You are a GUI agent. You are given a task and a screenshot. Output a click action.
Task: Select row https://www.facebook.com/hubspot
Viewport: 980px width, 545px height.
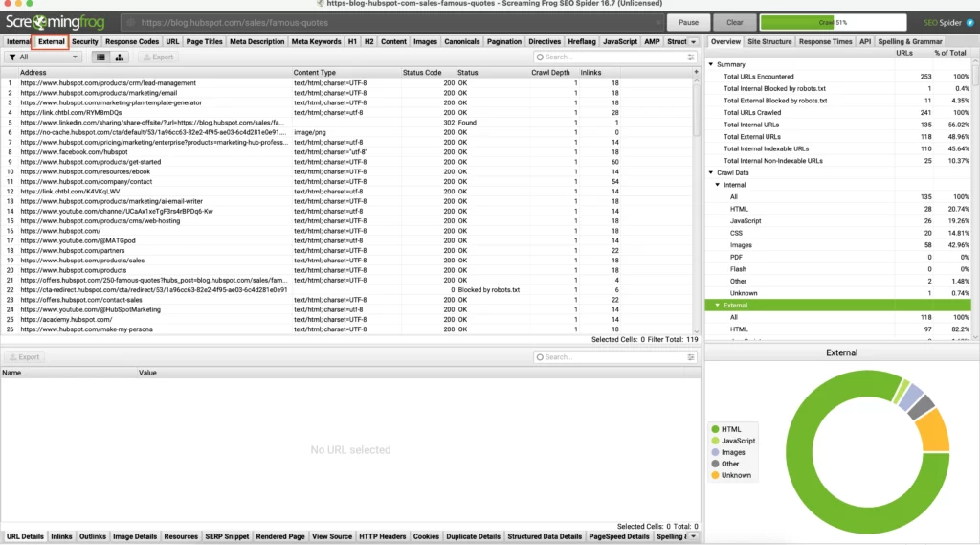346,152
